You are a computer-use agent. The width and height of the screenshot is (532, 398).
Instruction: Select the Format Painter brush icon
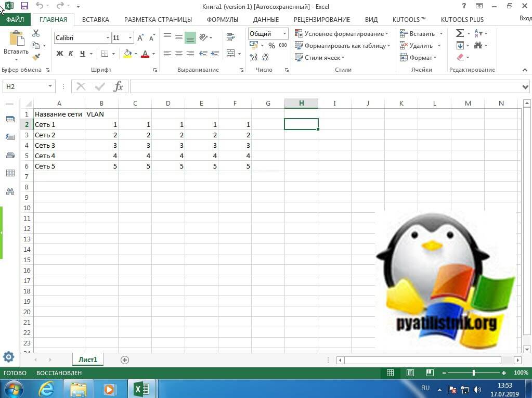click(36, 57)
